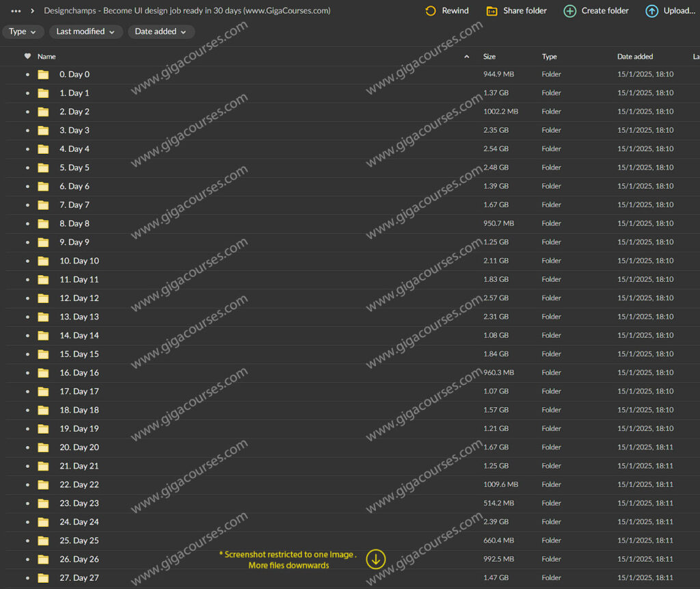700x589 pixels.
Task: Click the Share folder icon
Action: tap(492, 11)
